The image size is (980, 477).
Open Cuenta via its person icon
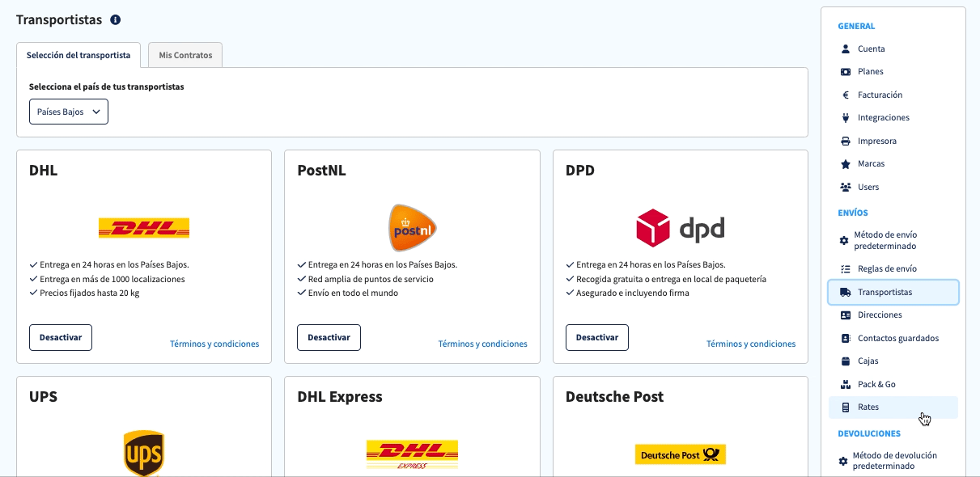846,49
